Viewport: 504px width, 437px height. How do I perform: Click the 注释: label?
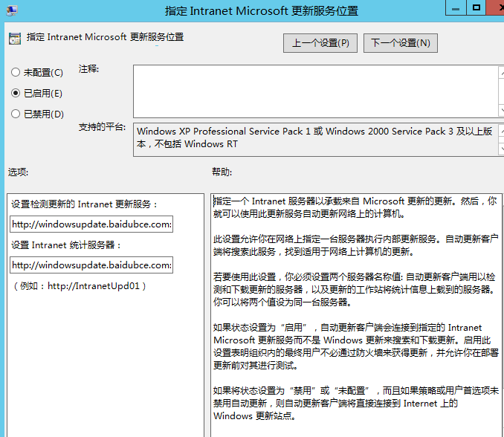point(88,69)
